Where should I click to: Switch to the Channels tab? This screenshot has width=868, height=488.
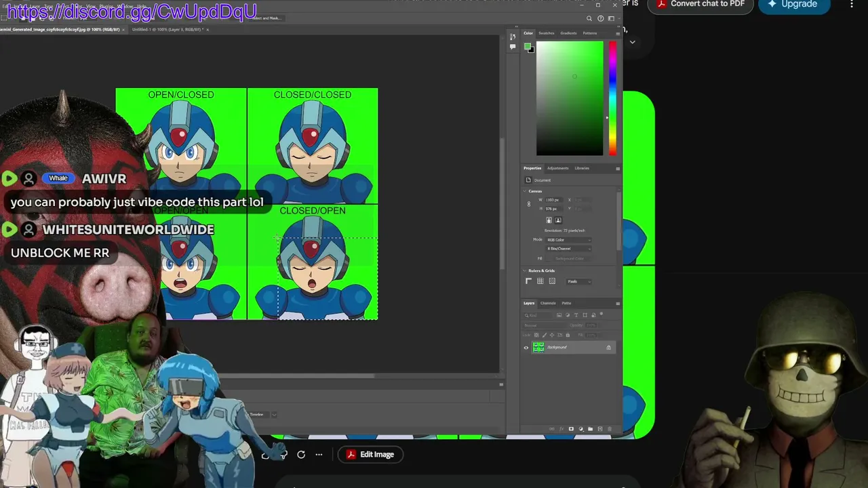pos(548,303)
